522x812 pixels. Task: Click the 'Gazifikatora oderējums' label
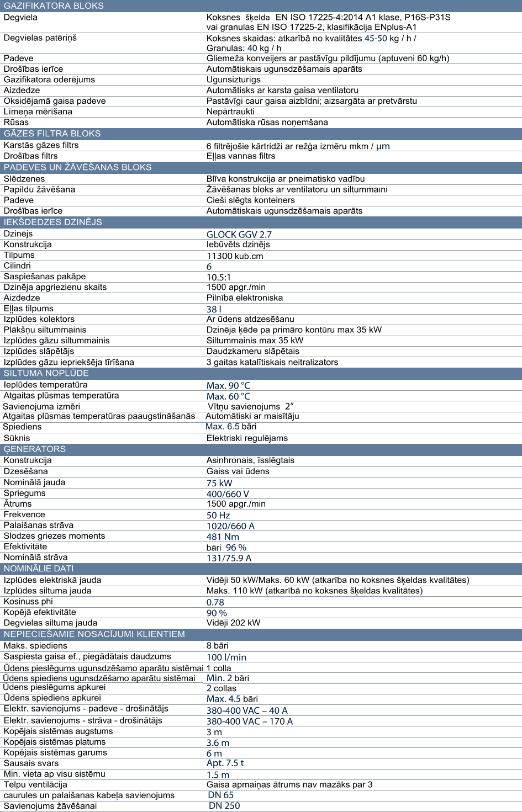coord(49,79)
